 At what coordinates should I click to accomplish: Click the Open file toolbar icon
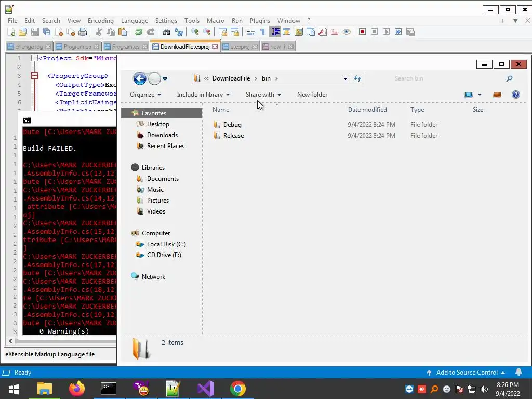(23, 32)
